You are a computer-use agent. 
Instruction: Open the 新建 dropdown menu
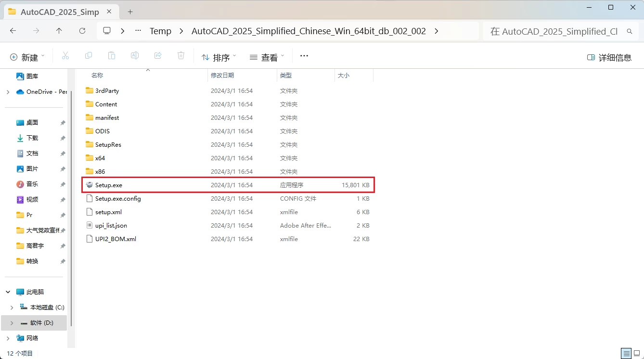(27, 57)
